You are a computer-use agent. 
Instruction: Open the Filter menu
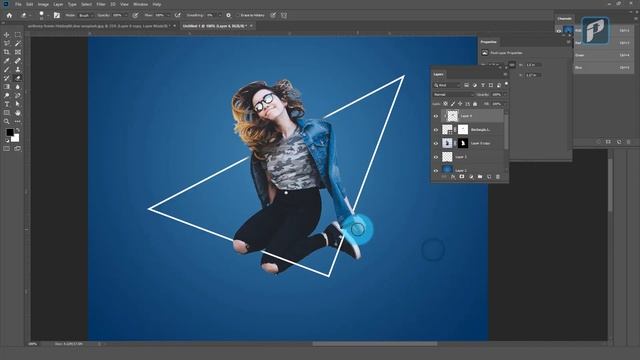coord(101,4)
